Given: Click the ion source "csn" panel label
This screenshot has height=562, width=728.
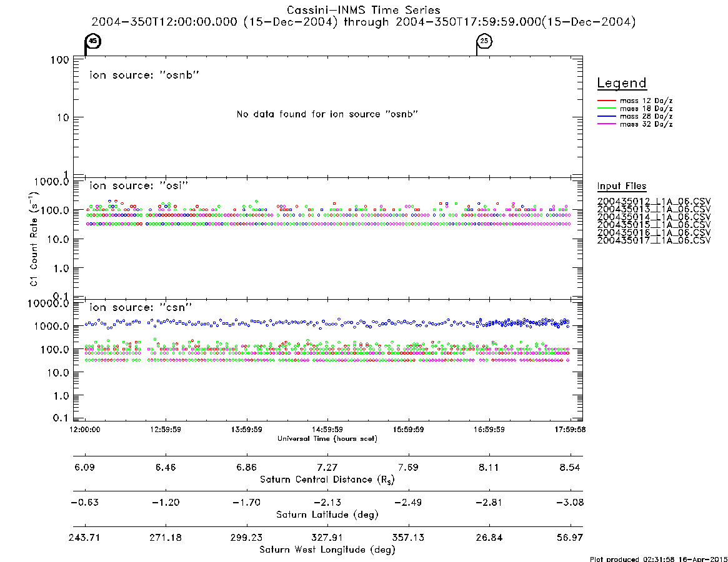Looking at the screenshot, I should pyautogui.click(x=141, y=307).
